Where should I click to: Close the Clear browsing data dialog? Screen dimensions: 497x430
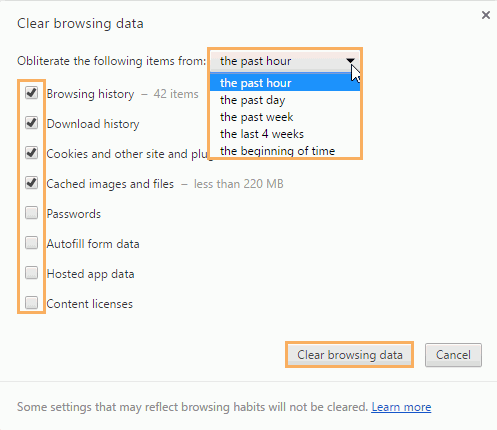(486, 15)
